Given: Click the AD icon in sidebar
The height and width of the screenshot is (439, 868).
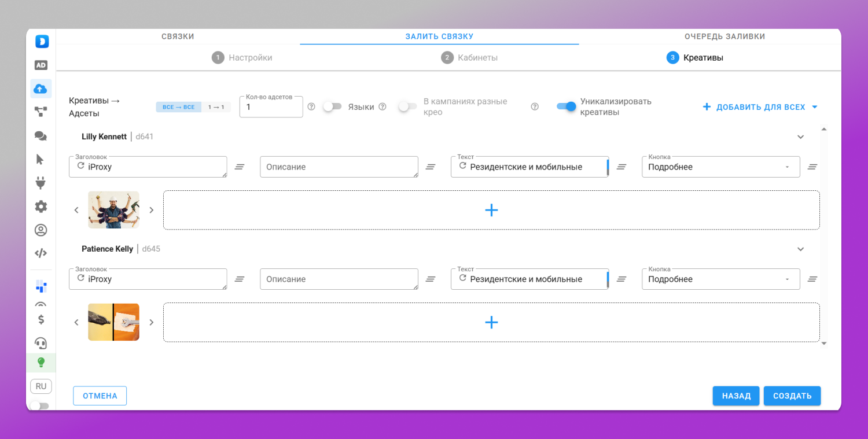Looking at the screenshot, I should coord(41,65).
